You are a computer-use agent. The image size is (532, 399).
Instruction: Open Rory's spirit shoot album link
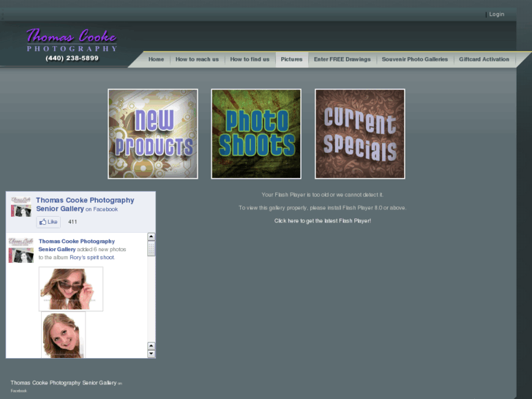click(x=92, y=258)
